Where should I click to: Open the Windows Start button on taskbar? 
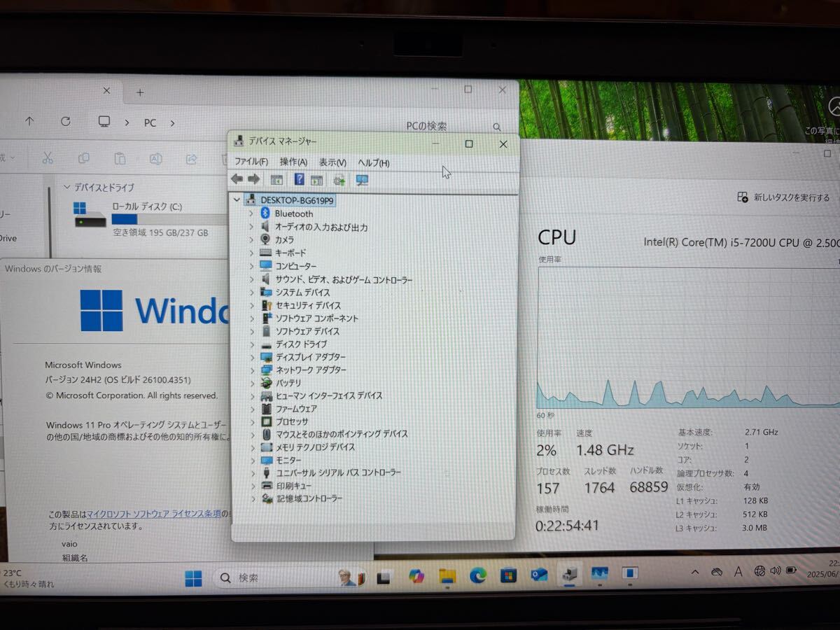click(x=193, y=578)
